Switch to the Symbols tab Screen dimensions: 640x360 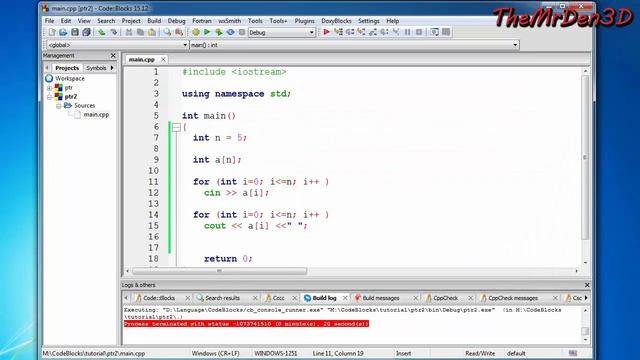pos(96,68)
